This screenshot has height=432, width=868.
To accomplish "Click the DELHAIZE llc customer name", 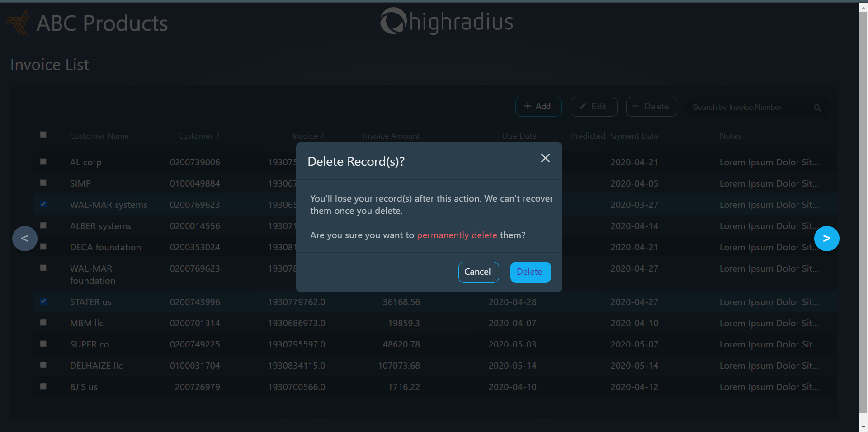I will coord(96,366).
